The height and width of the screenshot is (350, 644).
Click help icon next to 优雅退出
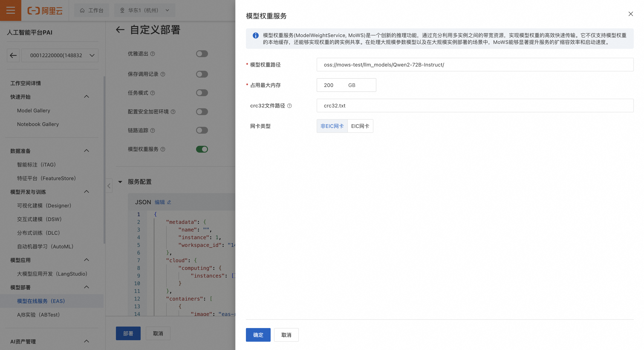pos(153,54)
